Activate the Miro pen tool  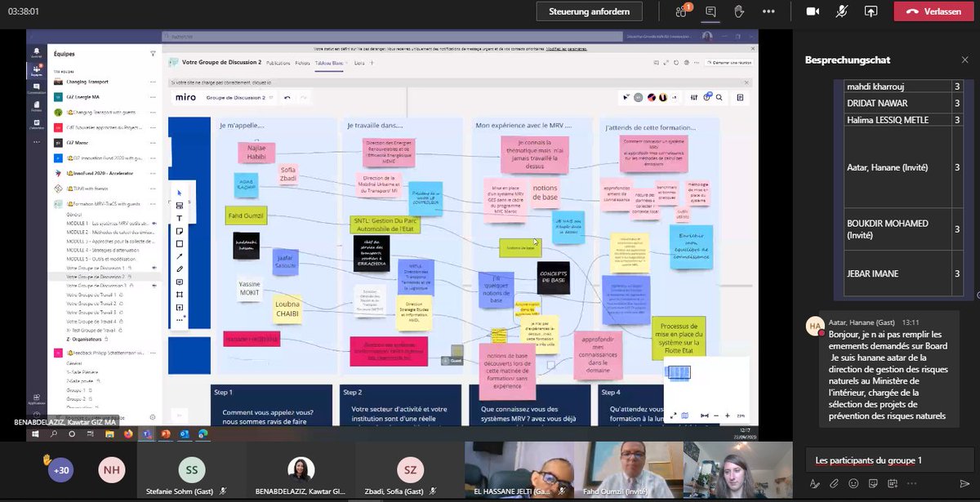point(180,269)
